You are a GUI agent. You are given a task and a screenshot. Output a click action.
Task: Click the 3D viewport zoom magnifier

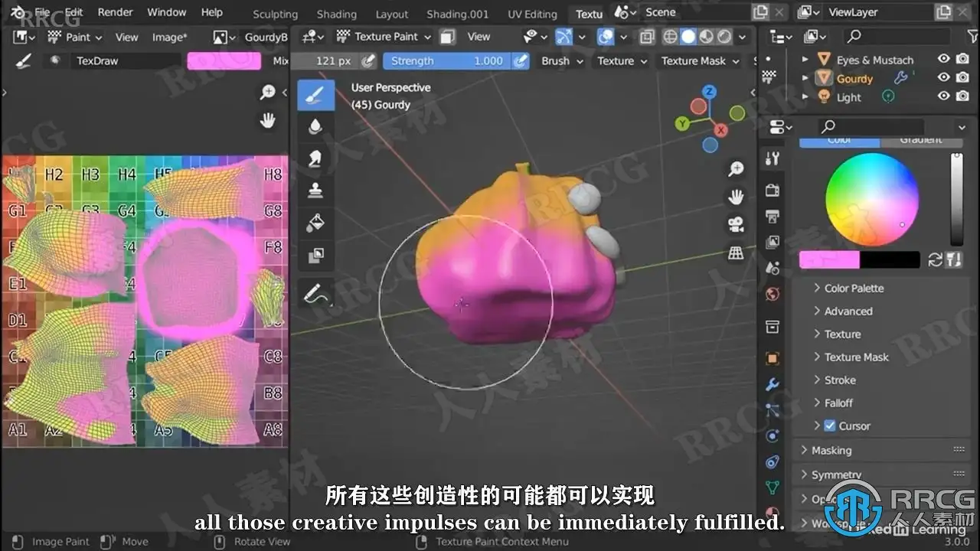(736, 170)
